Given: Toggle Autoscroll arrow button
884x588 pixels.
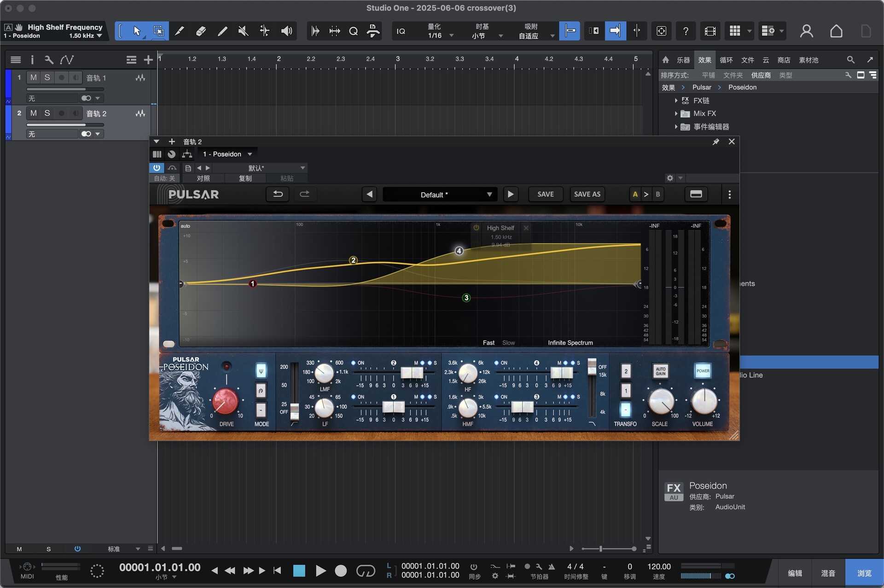Looking at the screenshot, I should point(615,31).
